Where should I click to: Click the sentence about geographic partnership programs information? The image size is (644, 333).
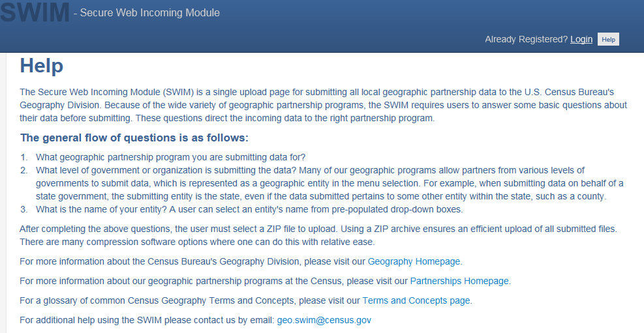point(213,281)
